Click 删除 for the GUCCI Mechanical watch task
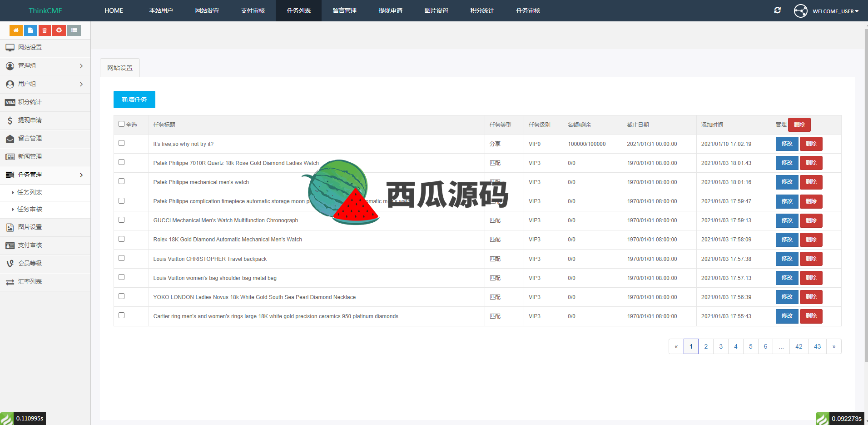The height and width of the screenshot is (425, 868). click(x=811, y=220)
